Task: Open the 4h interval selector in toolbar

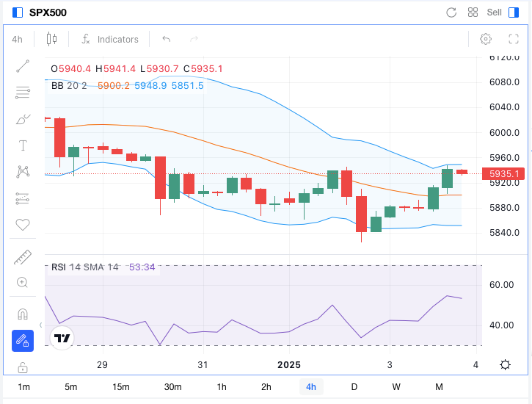Action: [x=17, y=39]
